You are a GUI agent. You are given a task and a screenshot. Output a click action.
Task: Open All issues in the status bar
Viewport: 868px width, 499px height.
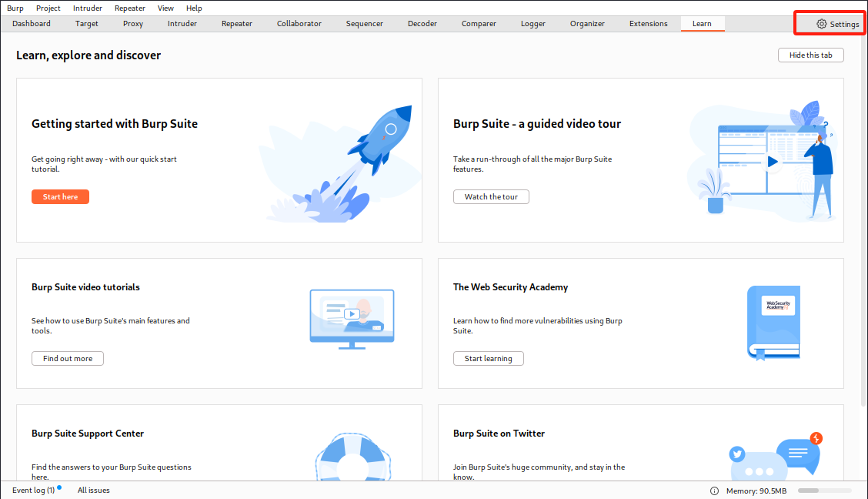click(94, 490)
